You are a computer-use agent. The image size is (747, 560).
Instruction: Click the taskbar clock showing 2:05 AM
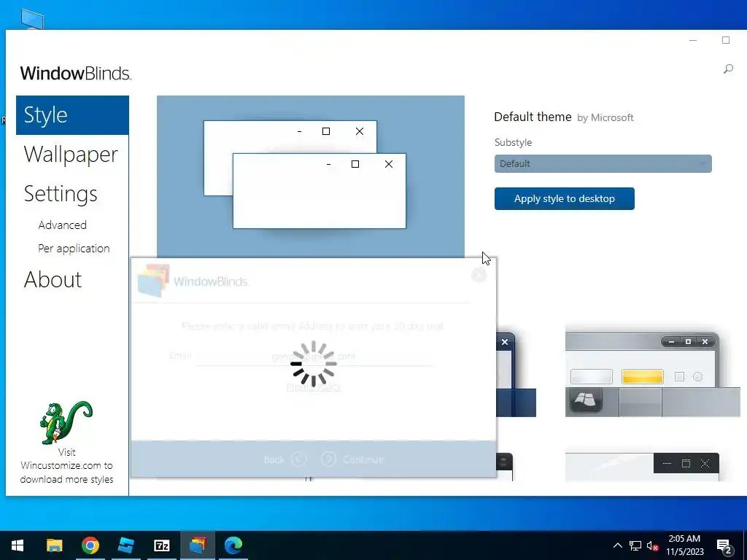click(684, 545)
